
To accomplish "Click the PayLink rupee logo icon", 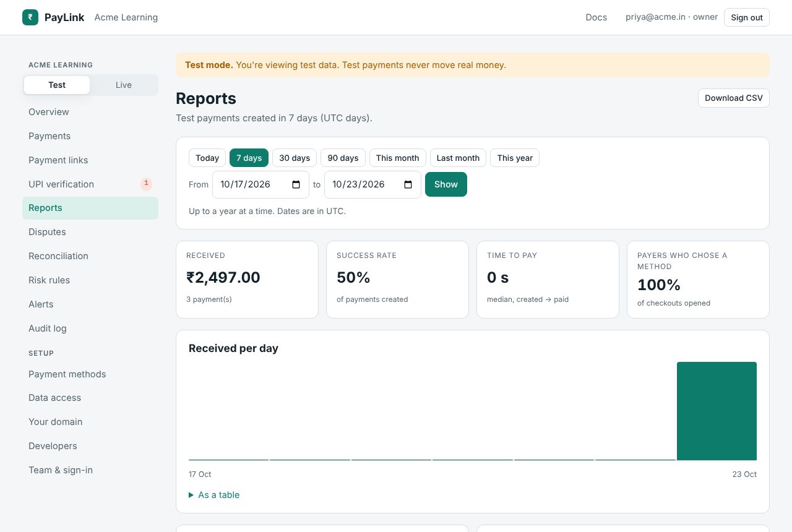I will coord(30,17).
